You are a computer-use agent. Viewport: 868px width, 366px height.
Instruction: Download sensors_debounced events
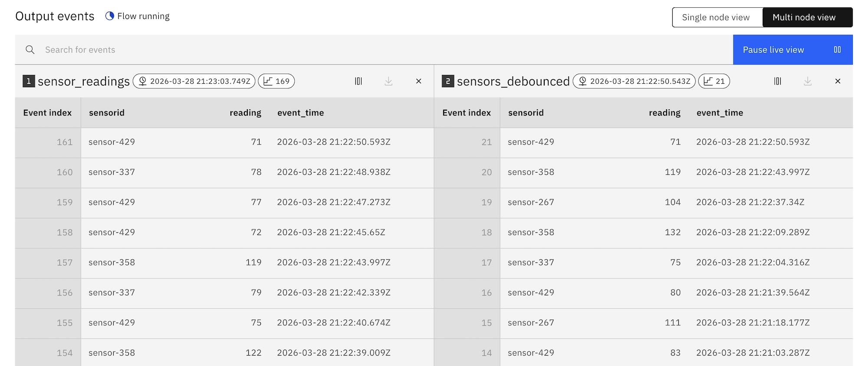(807, 81)
